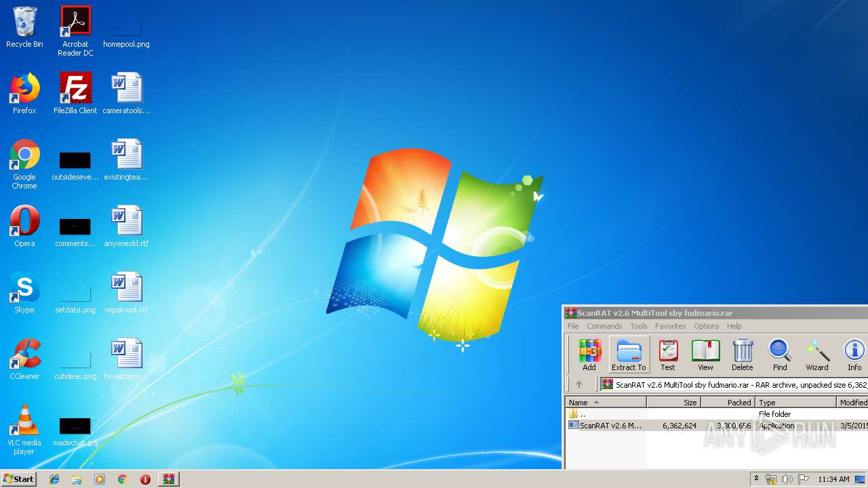Click WinRAR taskbar button
This screenshot has height=488, width=868.
pos(169,479)
